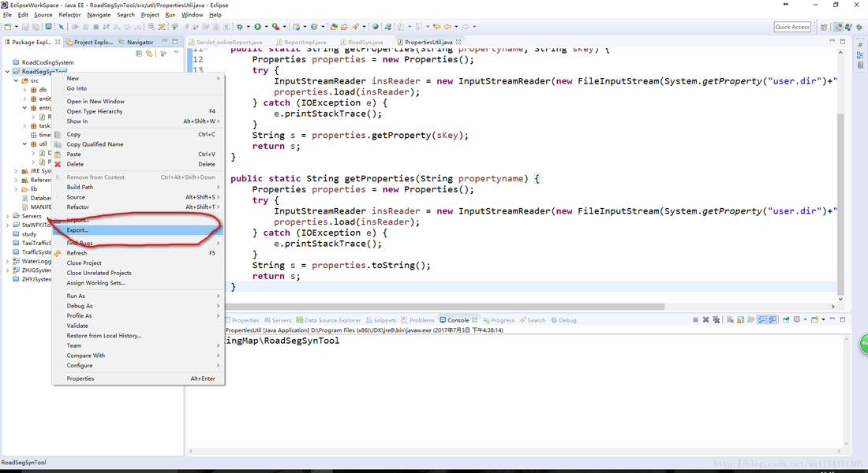The width and height of the screenshot is (868, 473).
Task: Choose Close Project in context menu
Action: (138, 263)
